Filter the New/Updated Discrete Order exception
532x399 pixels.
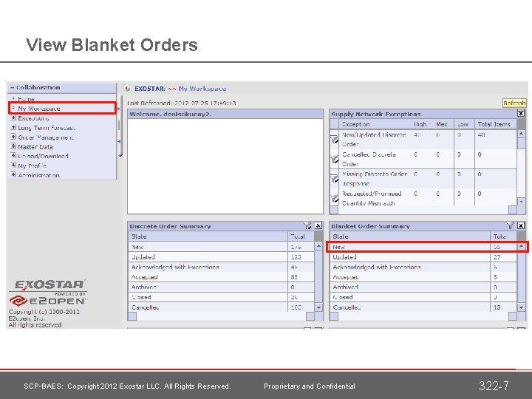tap(334, 140)
